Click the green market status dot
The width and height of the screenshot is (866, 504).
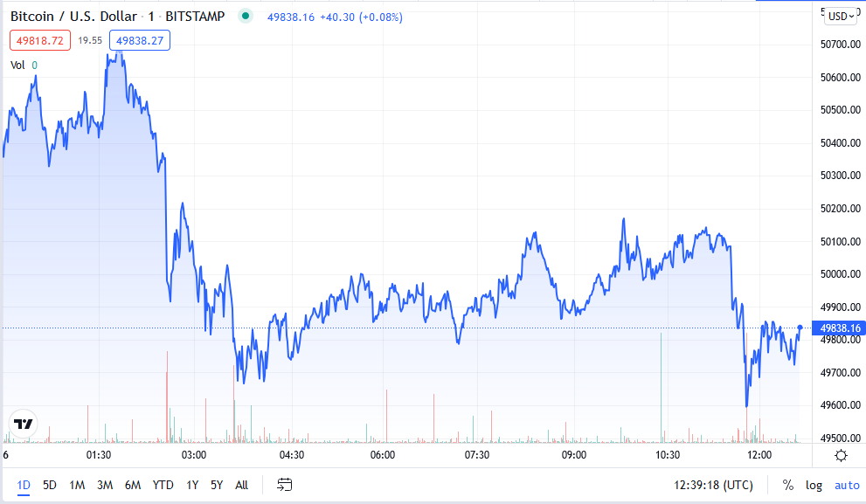pyautogui.click(x=246, y=17)
